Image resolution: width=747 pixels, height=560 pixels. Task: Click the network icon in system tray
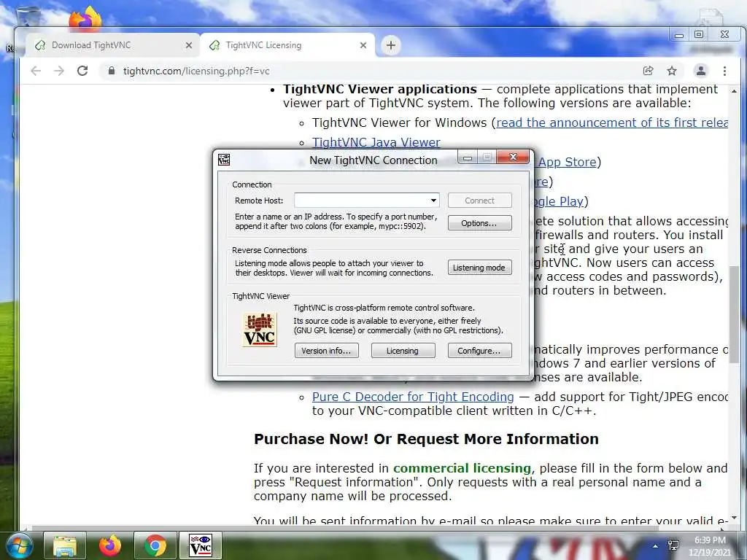673,545
